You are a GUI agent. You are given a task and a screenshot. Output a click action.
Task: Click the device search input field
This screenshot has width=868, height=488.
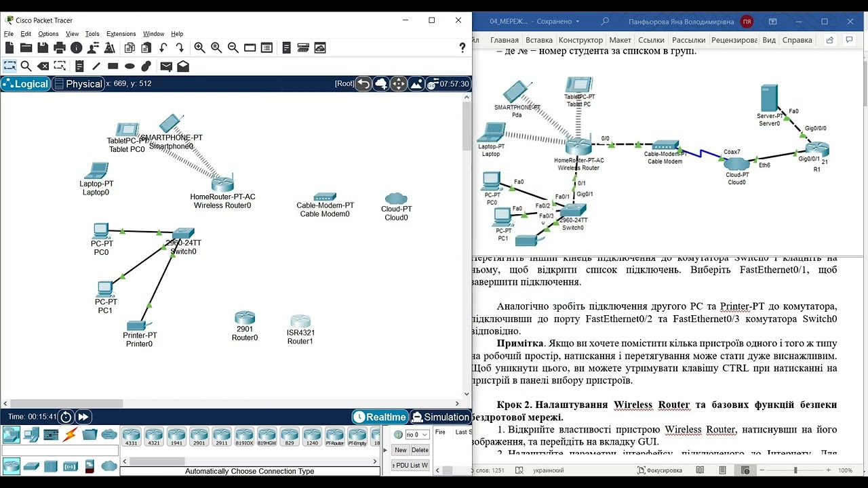60,451
